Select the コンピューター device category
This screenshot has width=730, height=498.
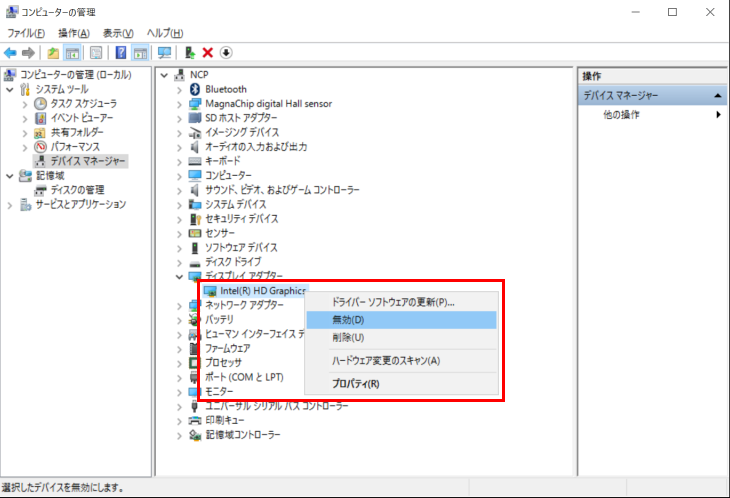click(228, 175)
